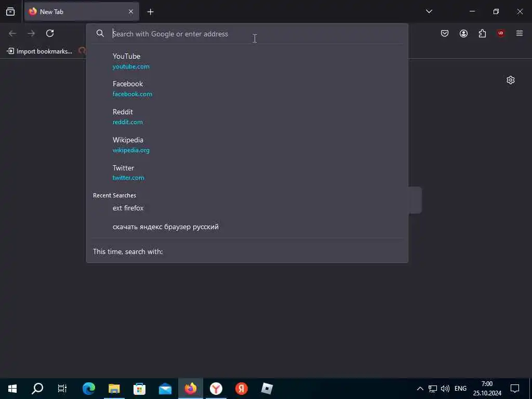Choose the Wikipedia suggestion

pos(247,145)
